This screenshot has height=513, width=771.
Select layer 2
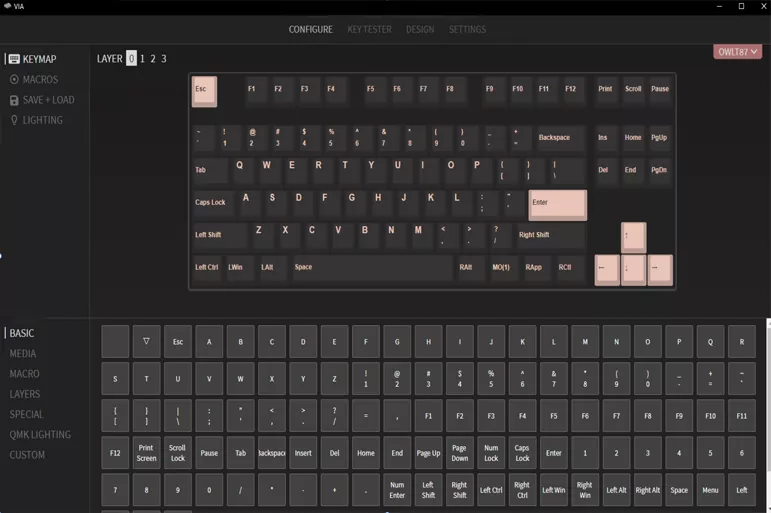pos(153,59)
